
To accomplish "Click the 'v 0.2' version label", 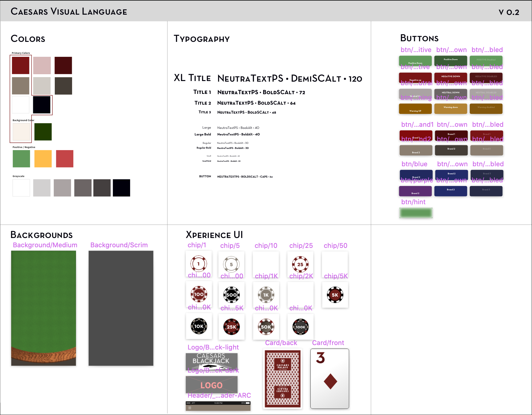I will [x=509, y=12].
